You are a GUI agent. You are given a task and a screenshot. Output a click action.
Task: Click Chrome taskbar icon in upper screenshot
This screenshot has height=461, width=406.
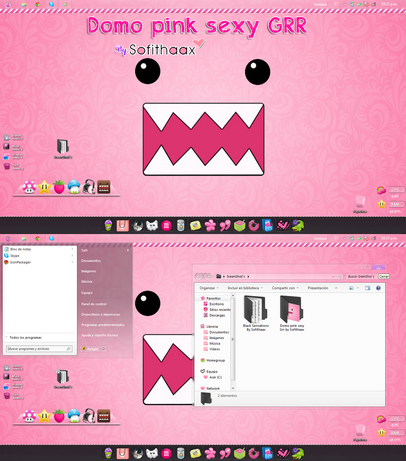(38, 5)
